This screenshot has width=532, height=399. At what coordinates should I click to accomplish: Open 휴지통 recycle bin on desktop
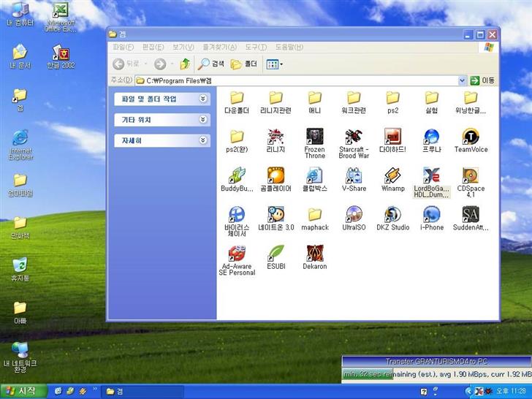click(20, 270)
